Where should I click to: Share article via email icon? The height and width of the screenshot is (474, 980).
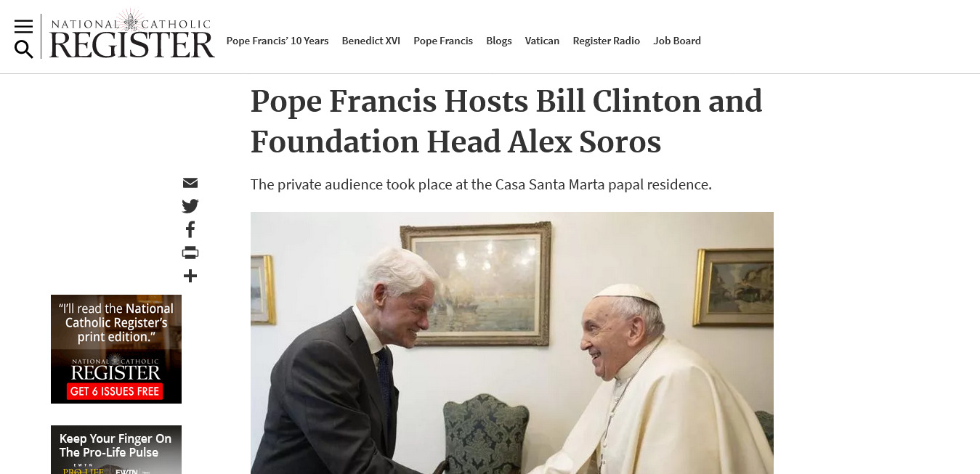click(190, 183)
